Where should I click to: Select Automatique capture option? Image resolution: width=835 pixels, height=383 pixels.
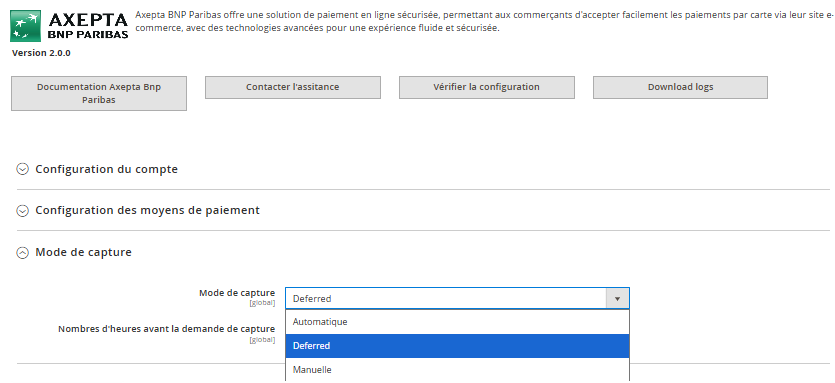(x=457, y=322)
